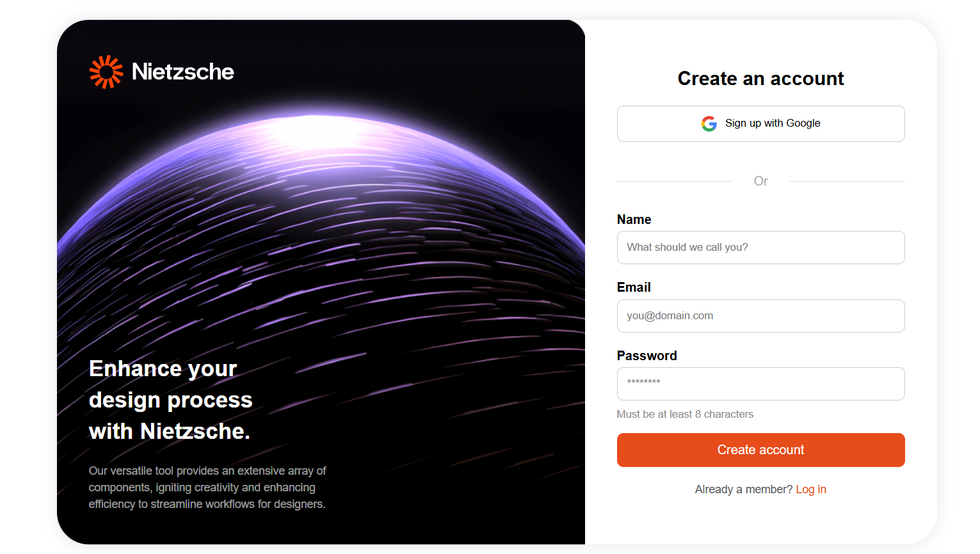Focus the Name input field
This screenshot has height=554, width=980.
[x=760, y=248]
